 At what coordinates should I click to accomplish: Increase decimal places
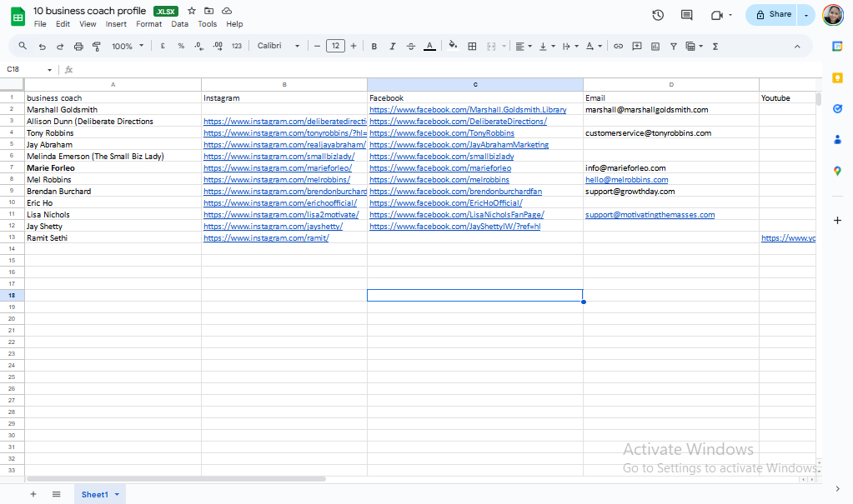(x=218, y=46)
